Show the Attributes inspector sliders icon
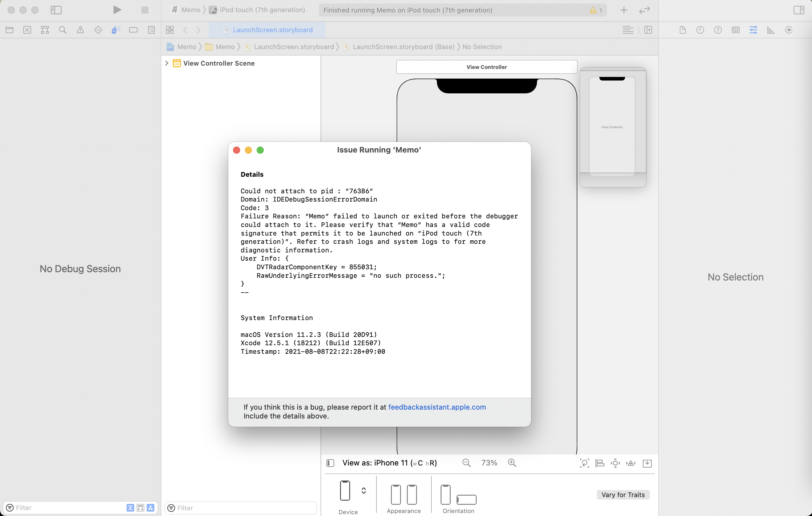812x516 pixels. [753, 30]
